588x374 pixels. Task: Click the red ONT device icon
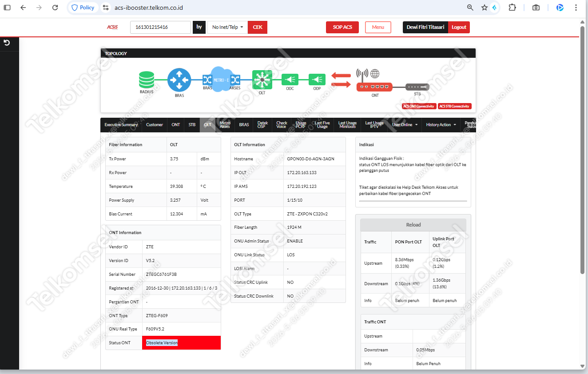point(374,87)
